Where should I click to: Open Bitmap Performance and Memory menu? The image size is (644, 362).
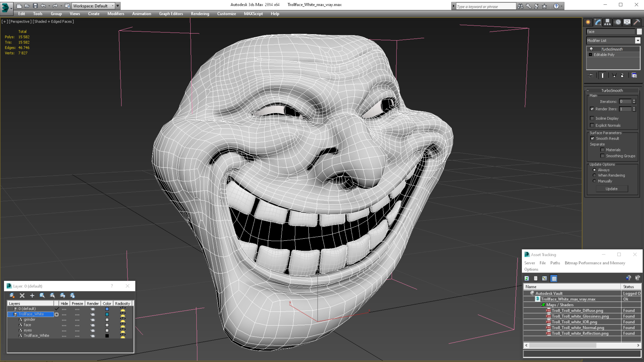pos(595,263)
